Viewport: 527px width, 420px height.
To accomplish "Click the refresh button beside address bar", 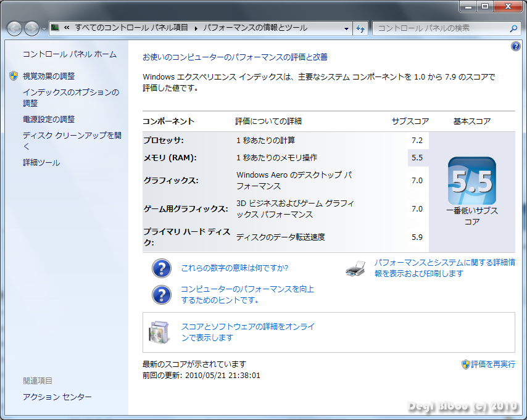I will coord(360,28).
